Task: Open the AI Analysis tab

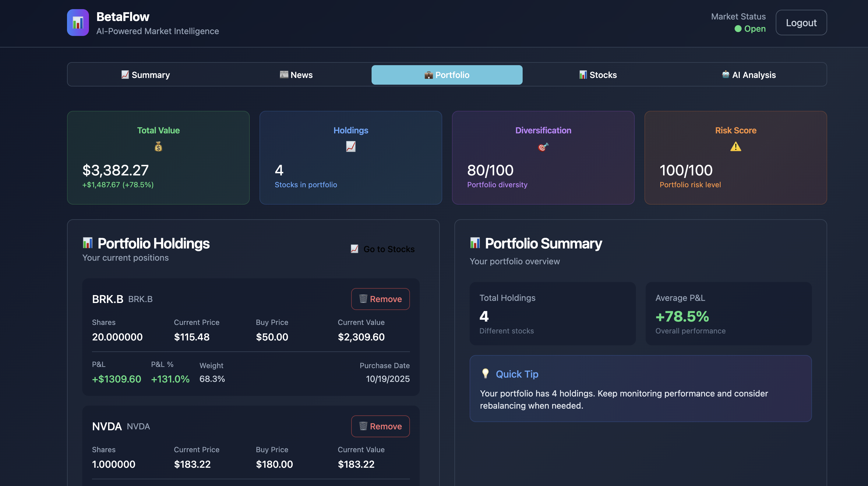Action: 748,75
